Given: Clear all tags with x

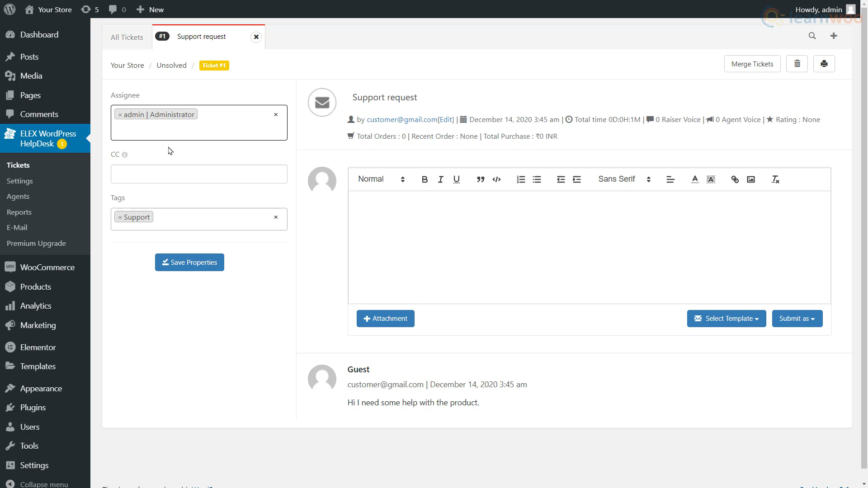Looking at the screenshot, I should 276,217.
